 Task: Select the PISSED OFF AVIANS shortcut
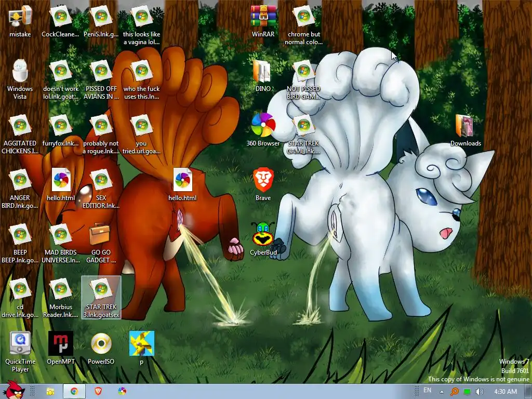tap(101, 79)
